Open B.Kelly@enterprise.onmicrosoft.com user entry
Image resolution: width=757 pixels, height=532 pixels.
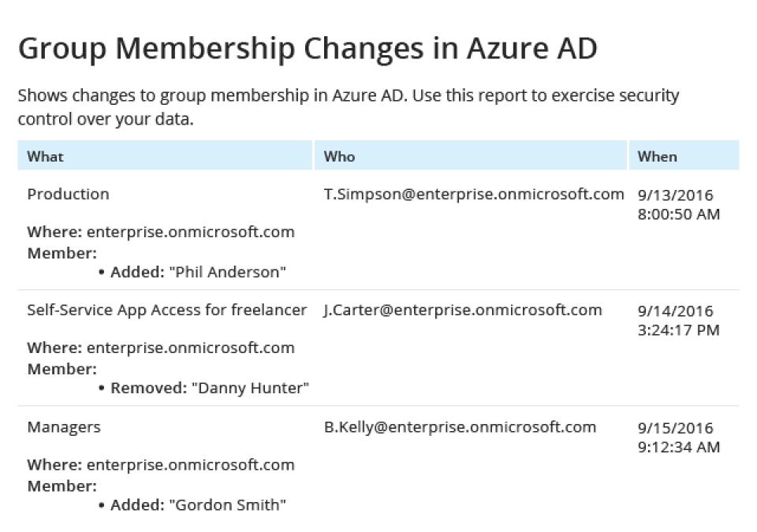click(460, 427)
